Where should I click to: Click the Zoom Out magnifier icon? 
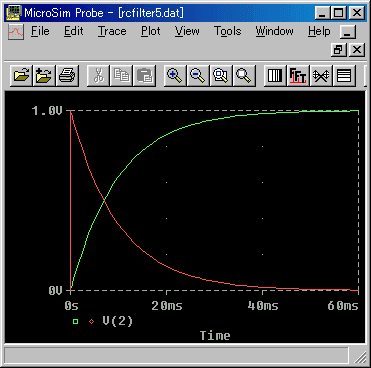(x=198, y=75)
